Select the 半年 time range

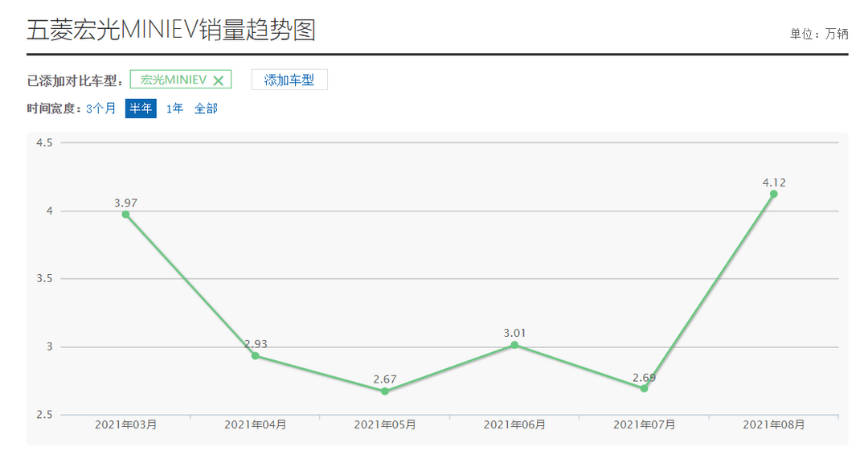click(141, 109)
